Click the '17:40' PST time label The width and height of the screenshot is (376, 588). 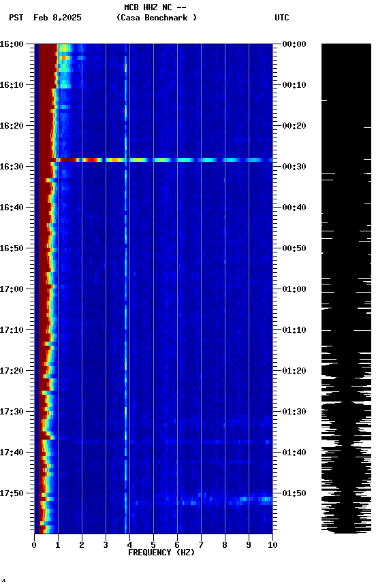[x=12, y=453]
